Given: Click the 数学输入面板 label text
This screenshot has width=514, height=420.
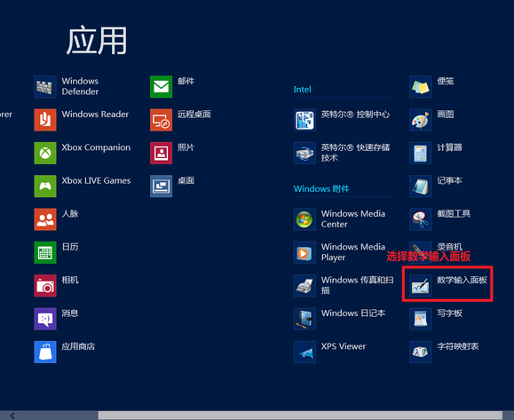Looking at the screenshot, I should pyautogui.click(x=462, y=280).
